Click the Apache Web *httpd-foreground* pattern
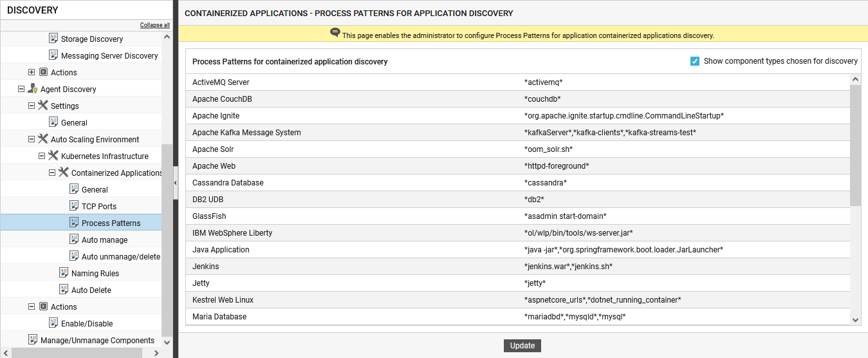 point(557,166)
